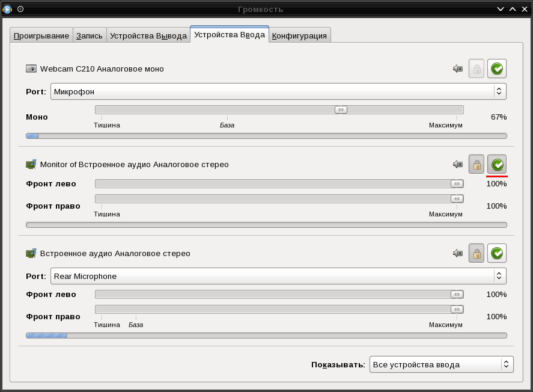Open window menu icon in title bar
This screenshot has height=392, width=533.
tap(7, 9)
